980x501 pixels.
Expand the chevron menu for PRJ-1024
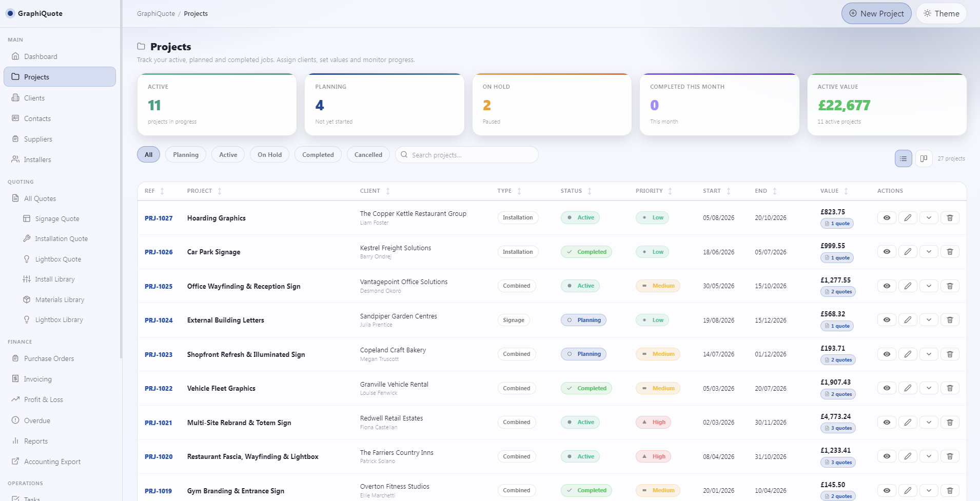(929, 320)
